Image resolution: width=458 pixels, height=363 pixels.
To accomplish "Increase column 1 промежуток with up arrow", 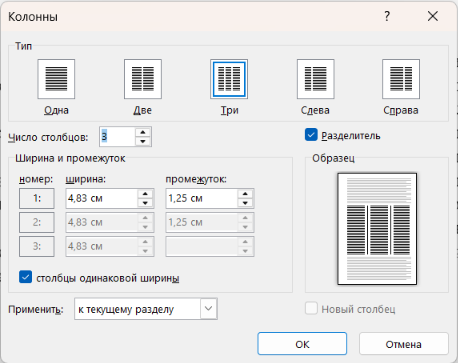I will pos(245,194).
